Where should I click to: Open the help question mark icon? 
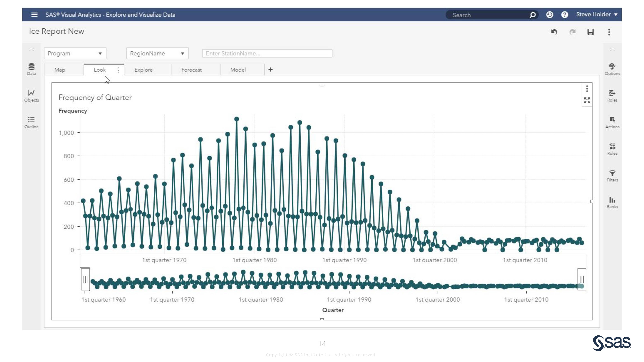tap(564, 15)
